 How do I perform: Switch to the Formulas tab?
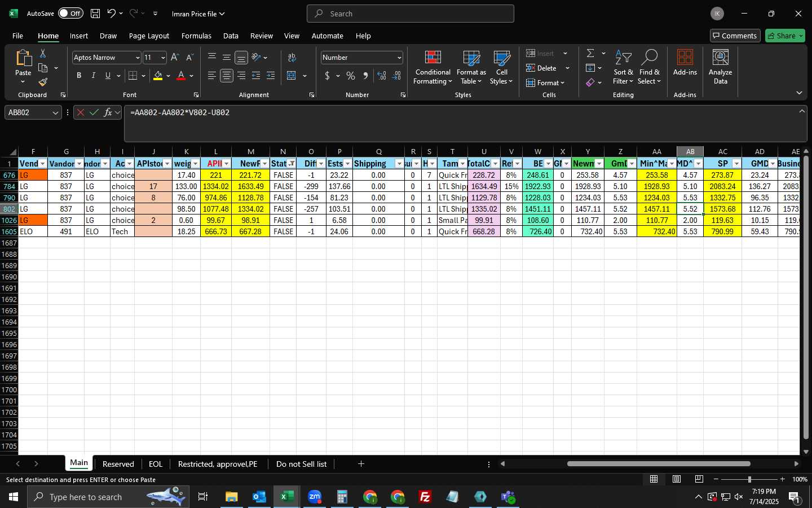[x=196, y=36]
